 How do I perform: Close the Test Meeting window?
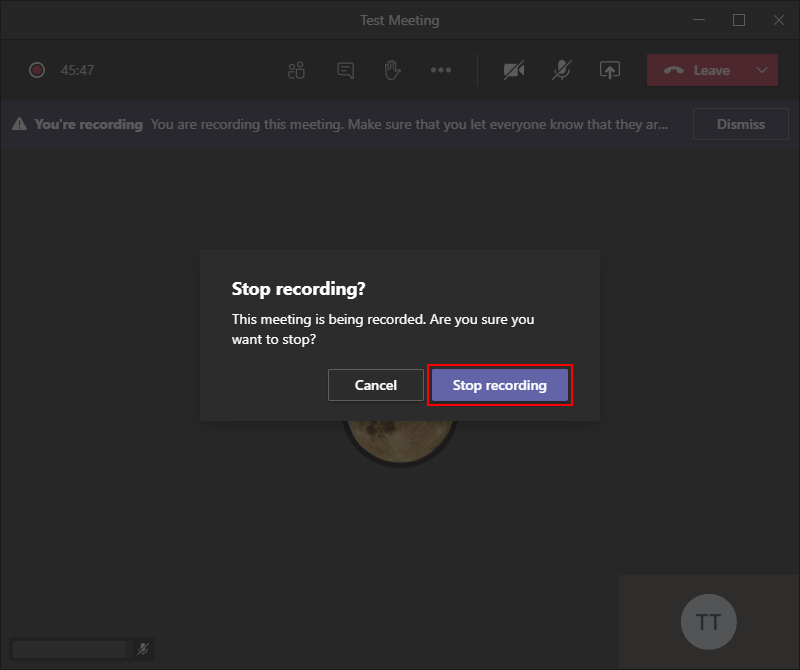pos(779,20)
